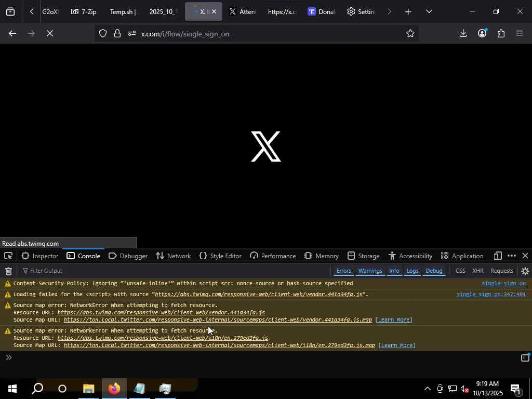This screenshot has height=399, width=532.
Task: Switch to the 2025_10_1 tab
Action: (x=163, y=11)
